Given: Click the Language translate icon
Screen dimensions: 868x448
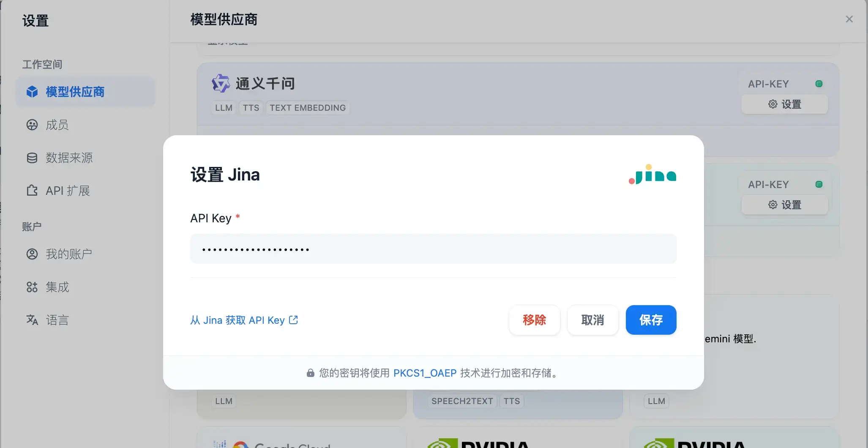Looking at the screenshot, I should (x=32, y=320).
